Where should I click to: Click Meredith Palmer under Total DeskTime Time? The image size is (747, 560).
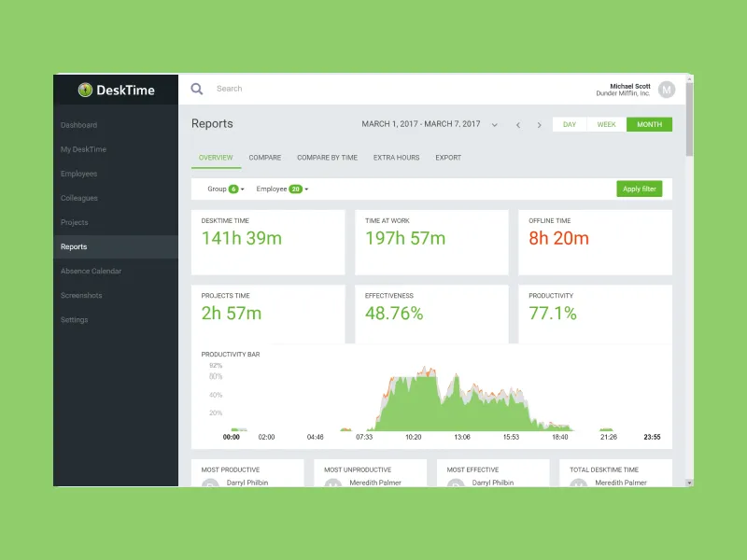pos(620,483)
